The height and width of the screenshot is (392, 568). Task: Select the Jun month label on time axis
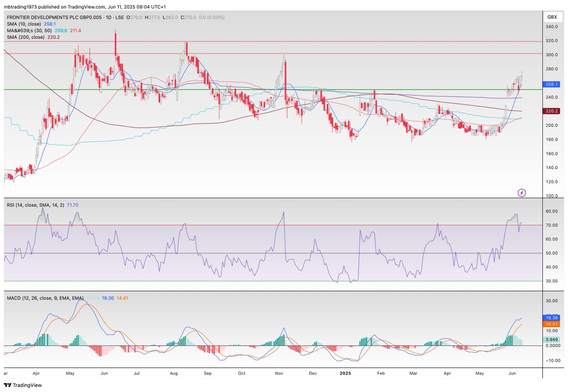point(511,373)
